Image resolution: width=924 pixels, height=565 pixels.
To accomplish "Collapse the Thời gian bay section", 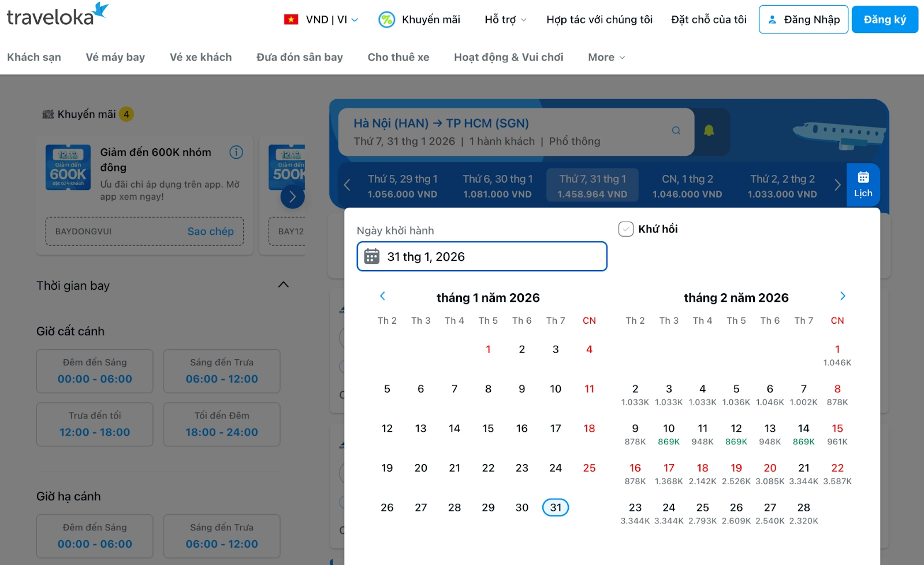I will point(284,285).
